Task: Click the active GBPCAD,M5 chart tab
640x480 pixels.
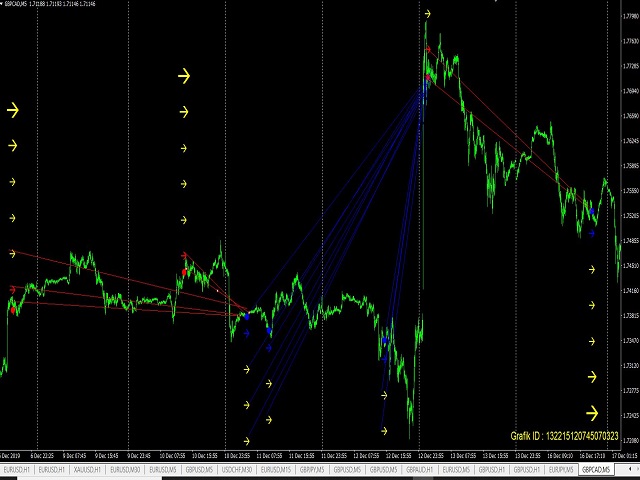Action: click(596, 470)
